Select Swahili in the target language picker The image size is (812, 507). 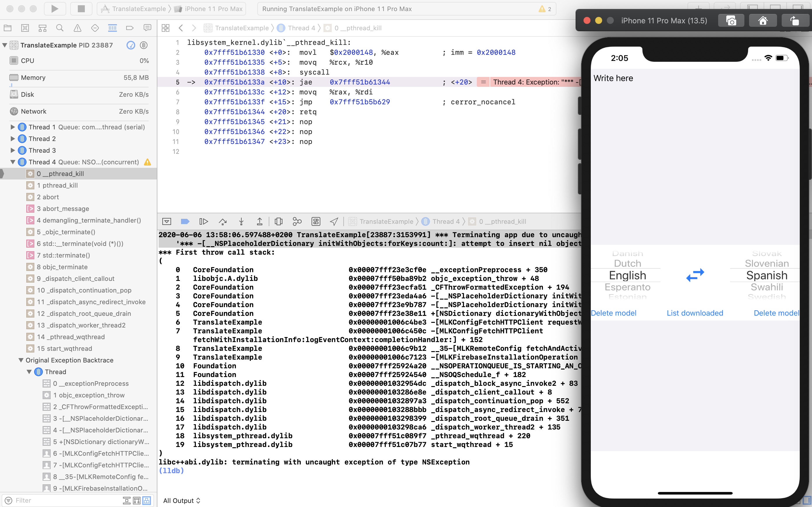(x=767, y=287)
